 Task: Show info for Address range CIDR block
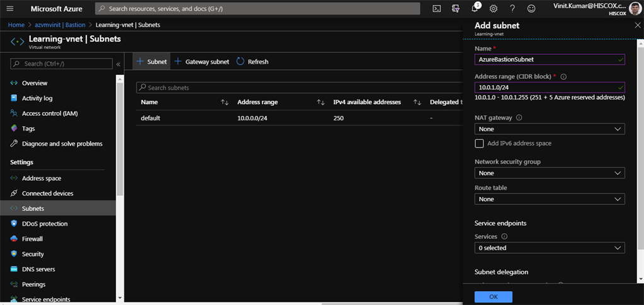click(x=563, y=76)
